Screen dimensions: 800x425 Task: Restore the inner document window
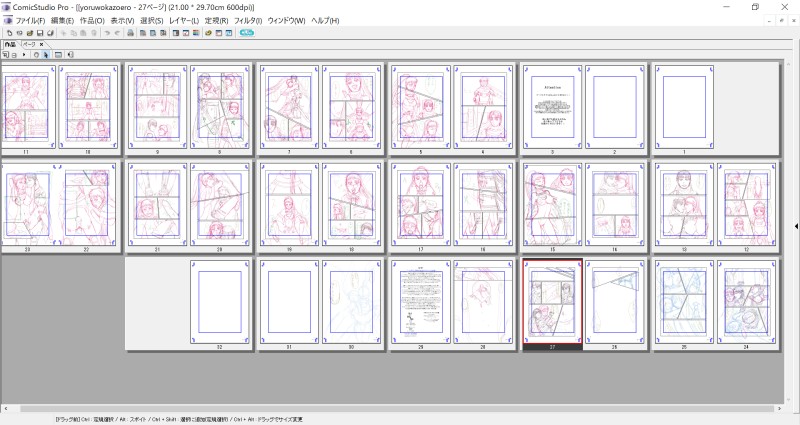tap(782, 20)
